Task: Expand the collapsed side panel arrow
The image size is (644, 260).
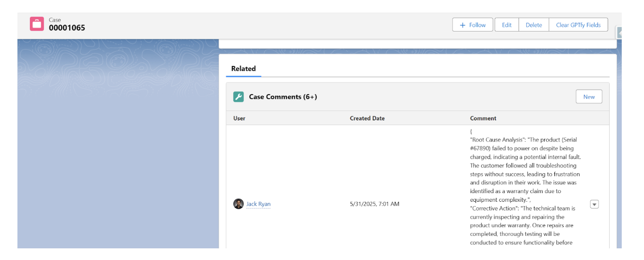Action: coord(619,33)
